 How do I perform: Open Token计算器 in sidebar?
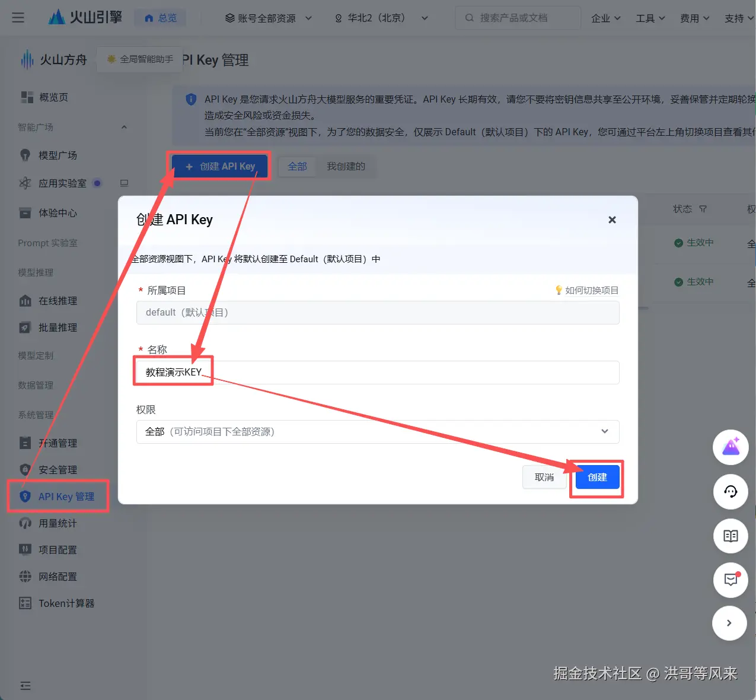coord(66,603)
